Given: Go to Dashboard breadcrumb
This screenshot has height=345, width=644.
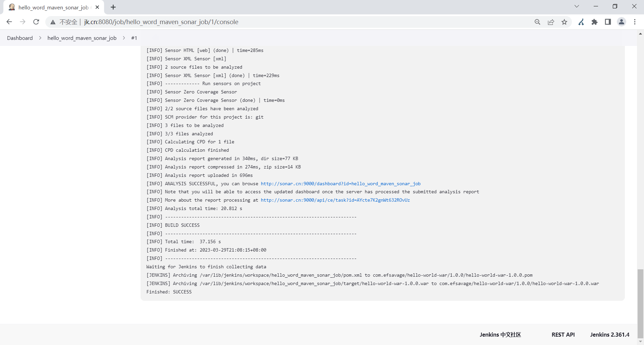Looking at the screenshot, I should [20, 38].
